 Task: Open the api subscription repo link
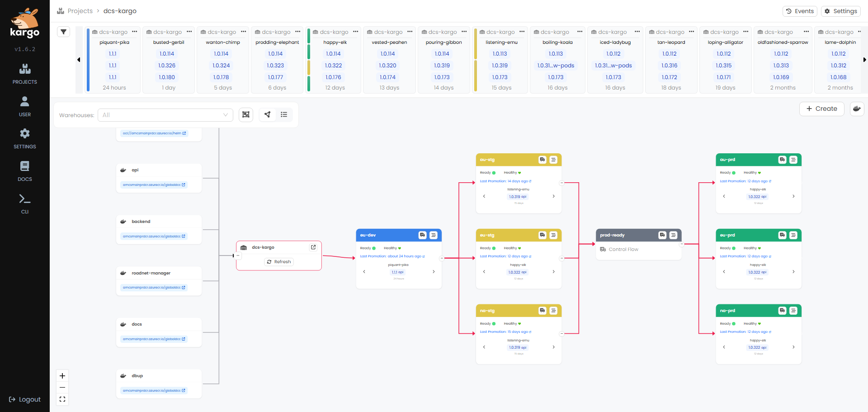pyautogui.click(x=154, y=185)
